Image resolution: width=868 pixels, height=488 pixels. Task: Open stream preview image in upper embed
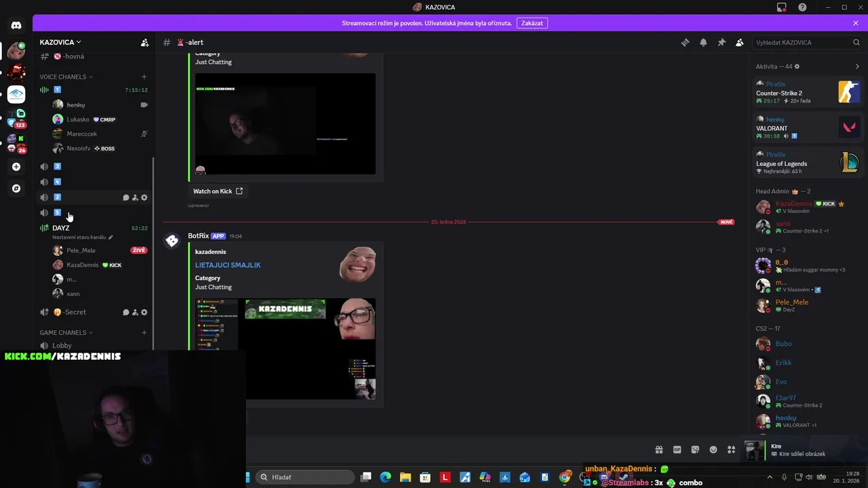[285, 123]
